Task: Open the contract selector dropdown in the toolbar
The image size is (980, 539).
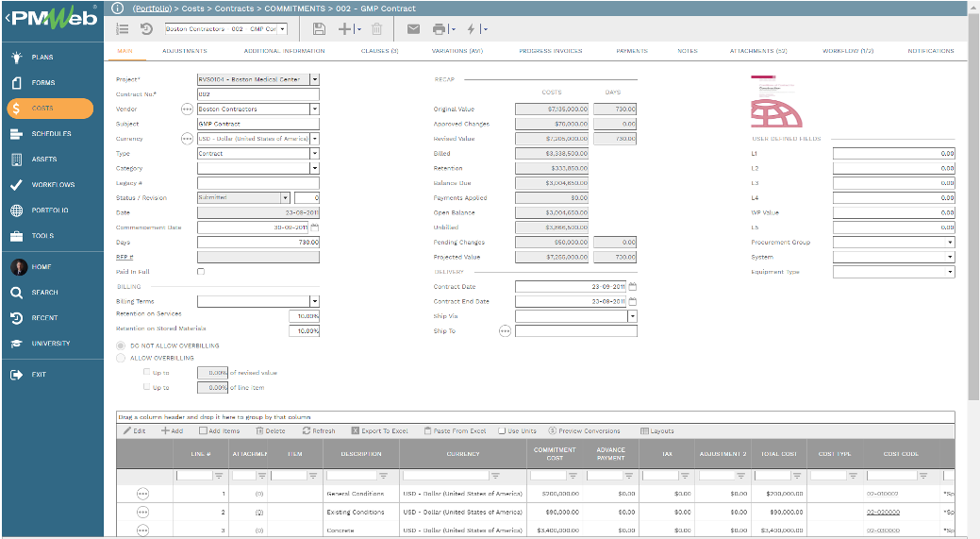Action: click(283, 28)
